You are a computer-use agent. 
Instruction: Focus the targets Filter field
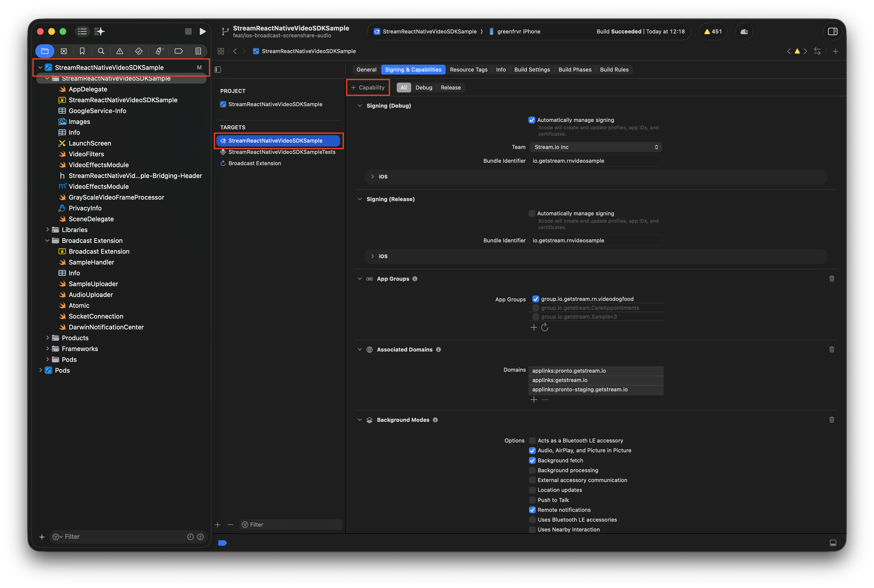[291, 524]
